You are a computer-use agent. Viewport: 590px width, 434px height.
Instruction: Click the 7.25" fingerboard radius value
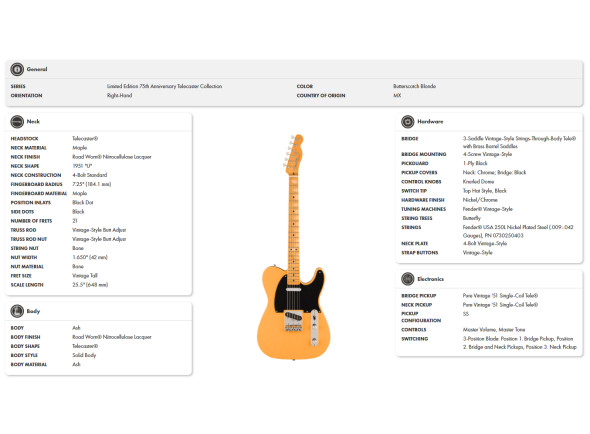pos(91,184)
